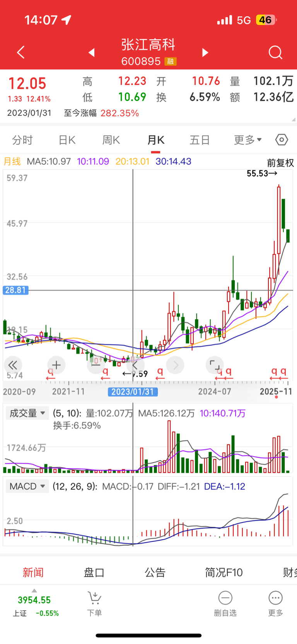
Task: Switch to next stock with right triangle
Action: [205, 52]
